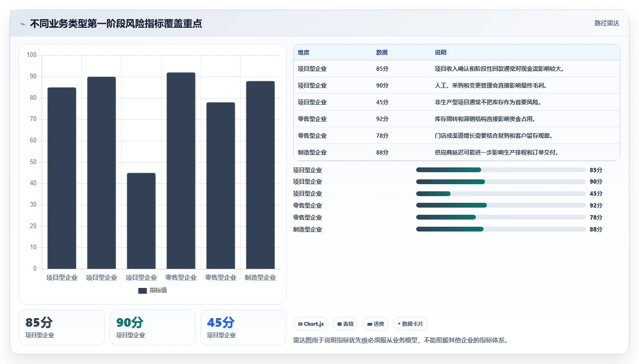Click the 制造型企业 x-axis label under chart
The image size is (639, 364).
(260, 277)
